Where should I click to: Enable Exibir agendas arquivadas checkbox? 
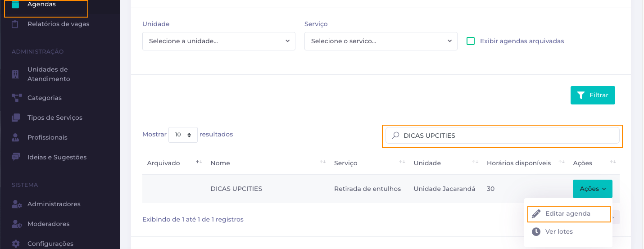(x=471, y=41)
